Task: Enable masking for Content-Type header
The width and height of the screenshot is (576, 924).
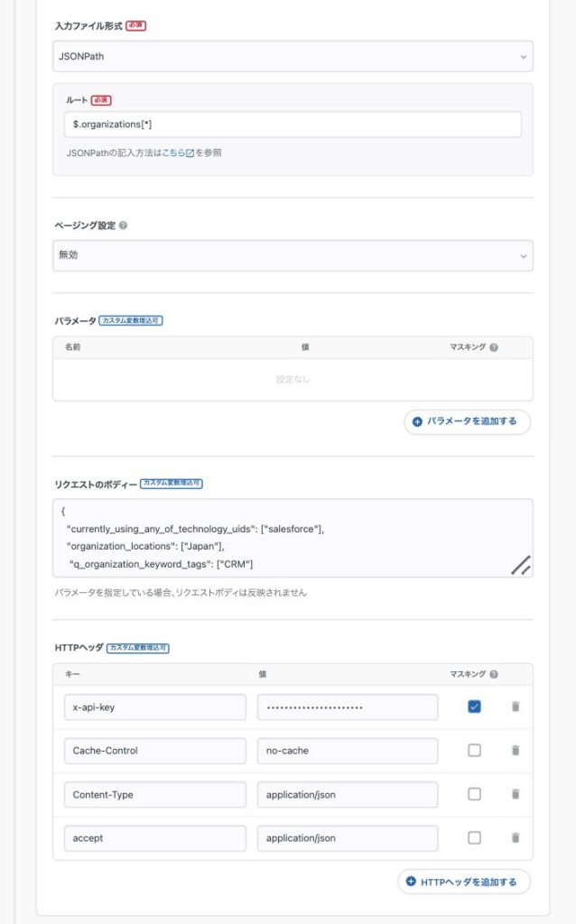Action: point(474,794)
